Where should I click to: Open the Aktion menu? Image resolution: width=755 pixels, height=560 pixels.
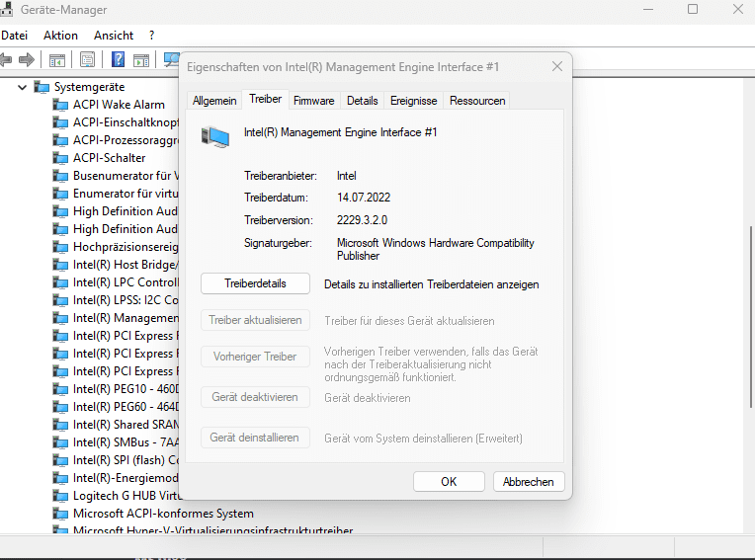click(60, 36)
